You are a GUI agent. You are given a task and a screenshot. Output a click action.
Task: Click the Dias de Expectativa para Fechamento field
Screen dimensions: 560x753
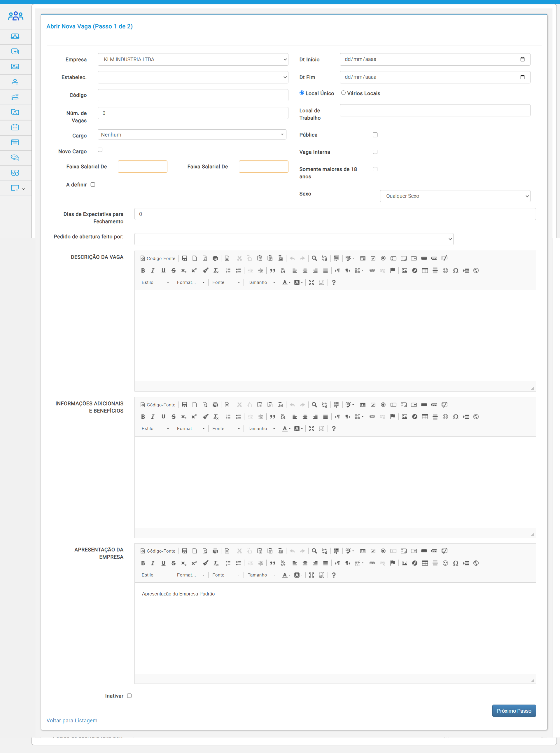[x=335, y=214]
